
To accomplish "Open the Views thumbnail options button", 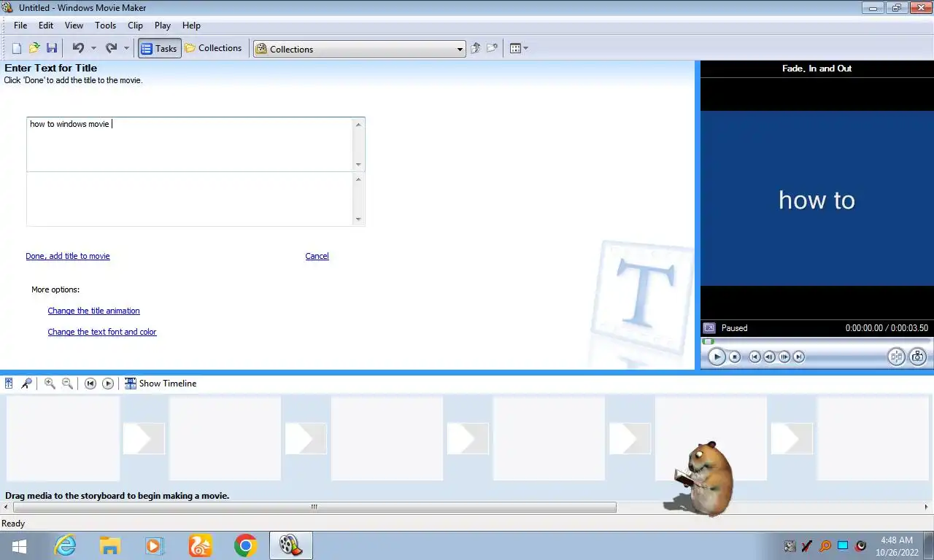I will 519,48.
